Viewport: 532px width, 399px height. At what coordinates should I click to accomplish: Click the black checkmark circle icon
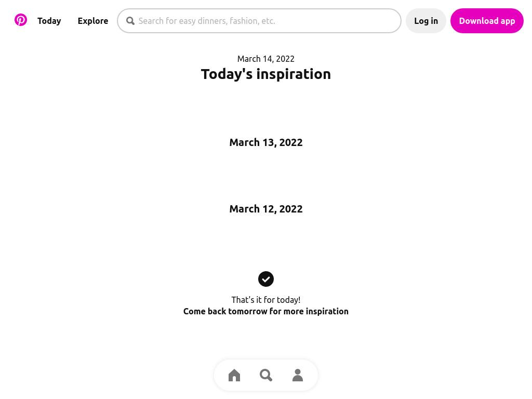pyautogui.click(x=266, y=279)
